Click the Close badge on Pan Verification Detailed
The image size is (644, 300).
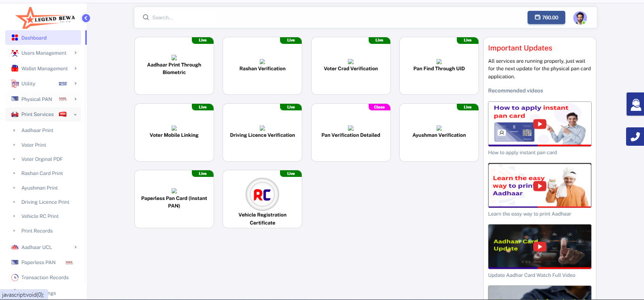tap(380, 107)
